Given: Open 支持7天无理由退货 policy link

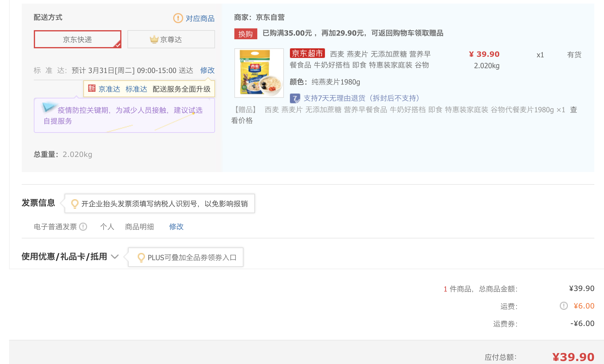Looking at the screenshot, I should point(361,98).
